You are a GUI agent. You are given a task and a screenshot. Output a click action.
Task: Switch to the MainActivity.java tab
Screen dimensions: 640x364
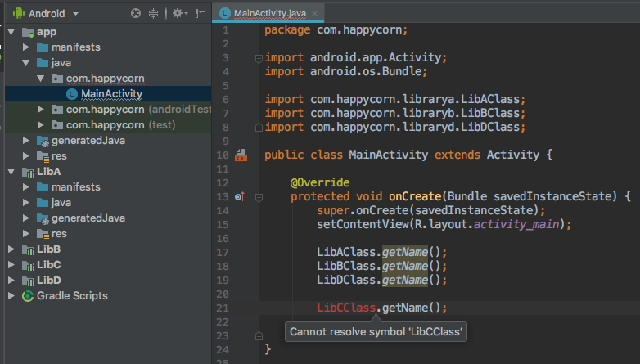(x=268, y=14)
